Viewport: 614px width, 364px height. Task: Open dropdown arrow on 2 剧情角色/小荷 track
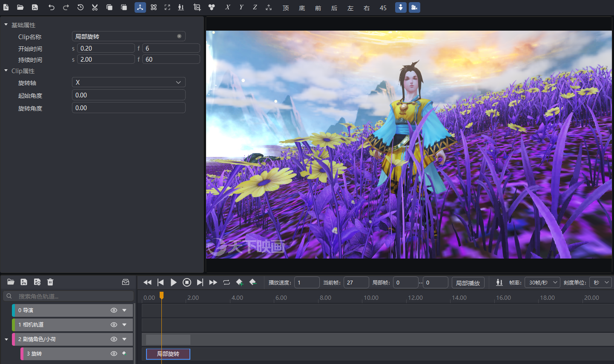point(124,339)
